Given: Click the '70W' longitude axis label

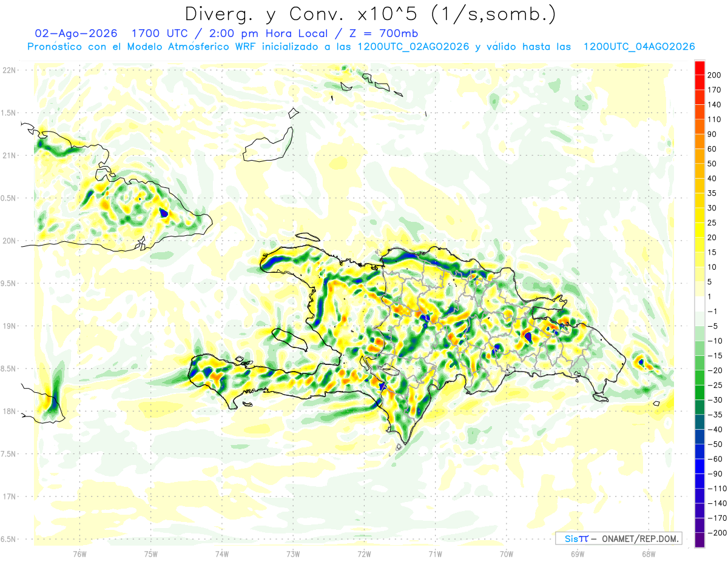Looking at the screenshot, I should pyautogui.click(x=507, y=554).
